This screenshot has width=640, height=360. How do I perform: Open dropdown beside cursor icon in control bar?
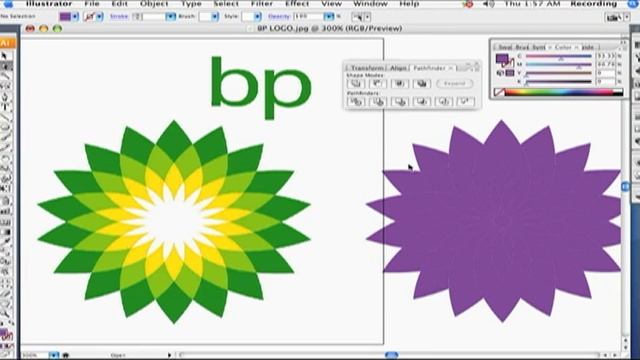pos(367,17)
